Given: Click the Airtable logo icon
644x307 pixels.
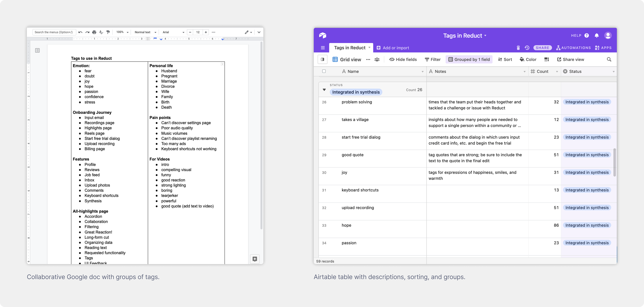Looking at the screenshot, I should tap(323, 36).
